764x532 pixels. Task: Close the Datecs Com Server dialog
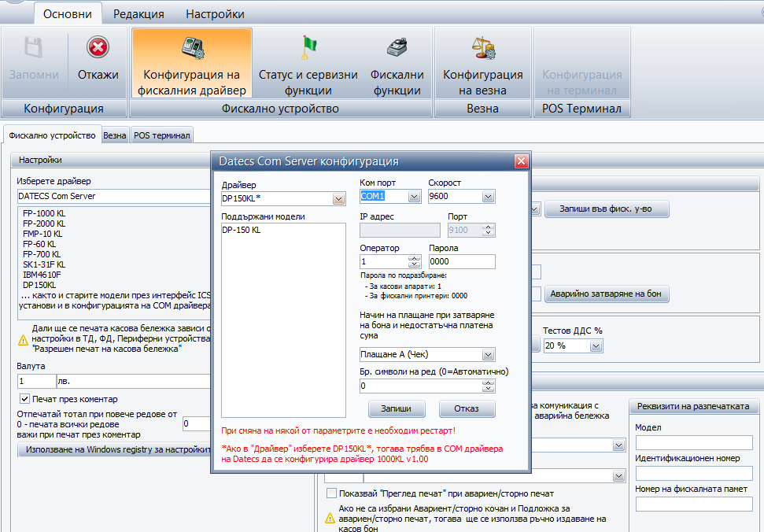[x=522, y=161]
